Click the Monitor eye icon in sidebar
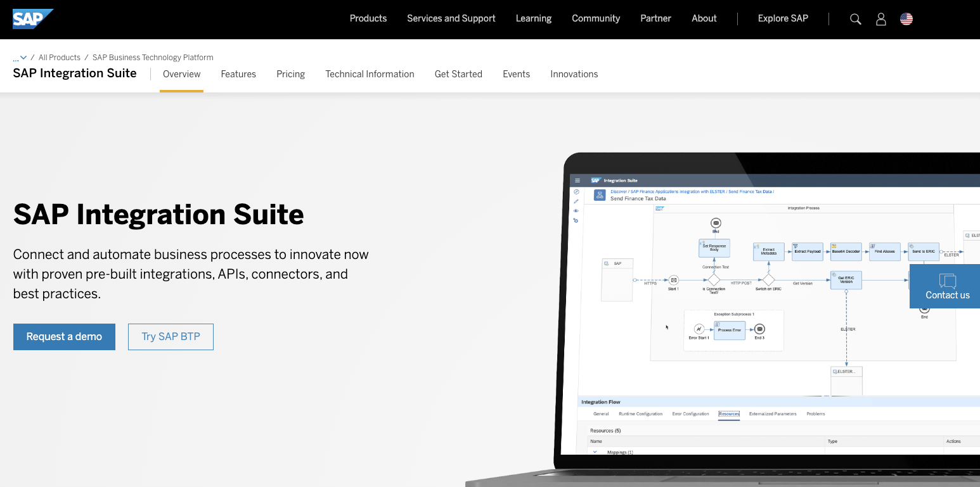 [x=576, y=210]
